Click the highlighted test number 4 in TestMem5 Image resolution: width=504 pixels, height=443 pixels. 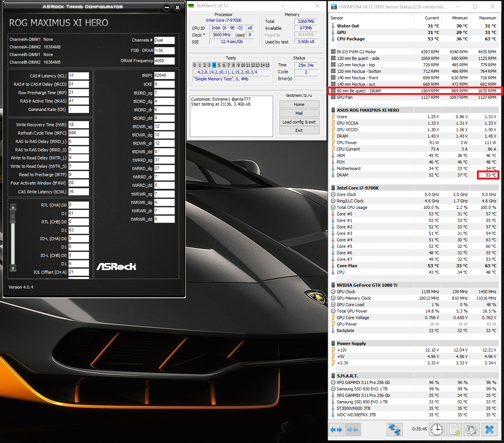tap(214, 65)
